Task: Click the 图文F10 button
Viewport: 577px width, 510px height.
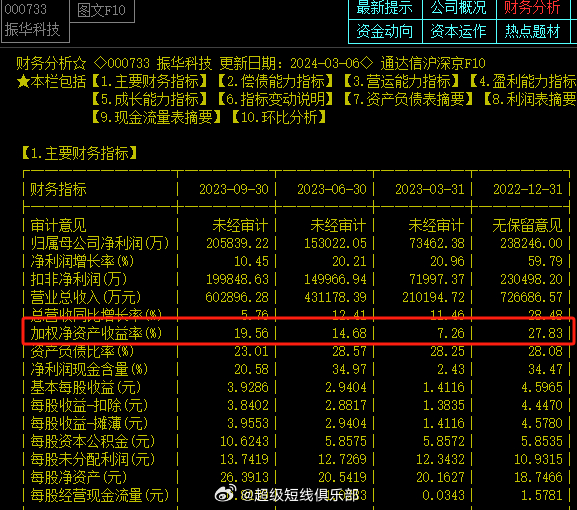Action: 102,10
